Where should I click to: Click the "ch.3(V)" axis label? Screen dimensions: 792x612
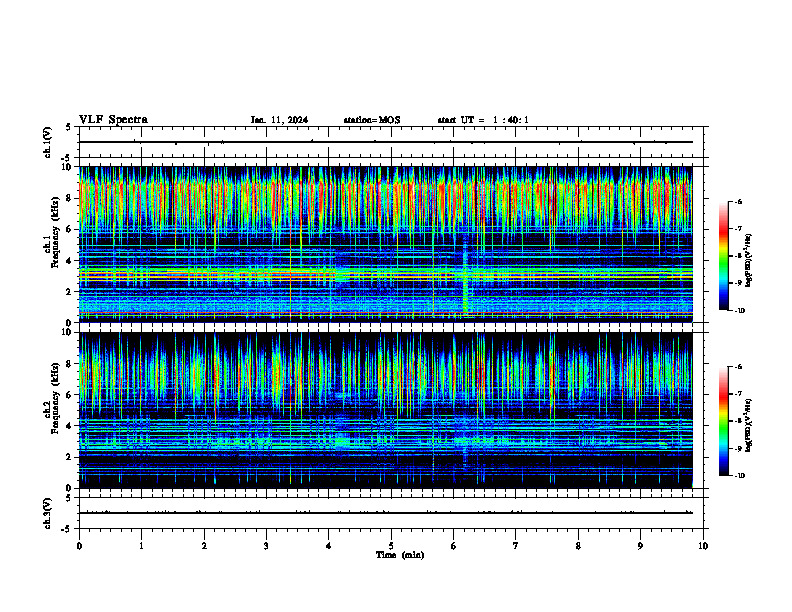click(48, 513)
